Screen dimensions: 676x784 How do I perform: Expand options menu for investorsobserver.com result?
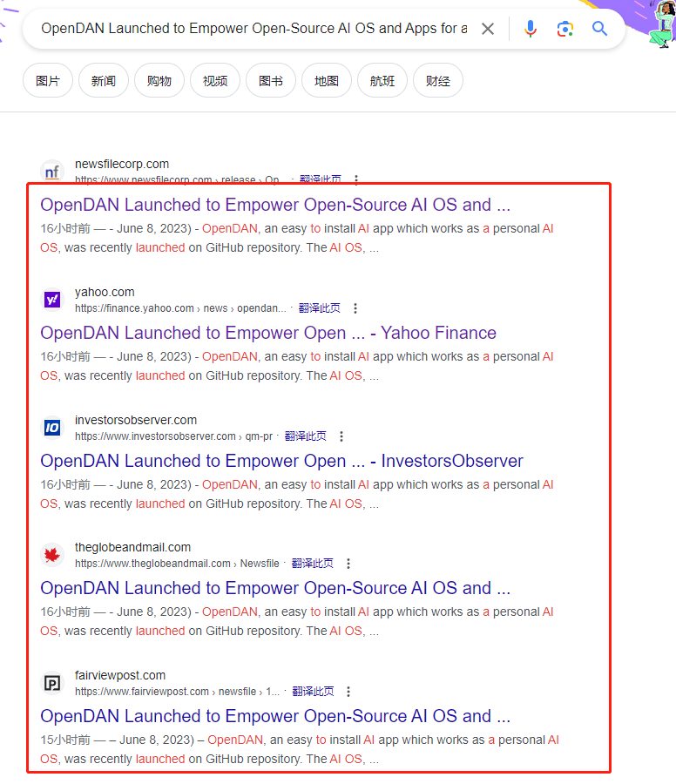tap(341, 436)
